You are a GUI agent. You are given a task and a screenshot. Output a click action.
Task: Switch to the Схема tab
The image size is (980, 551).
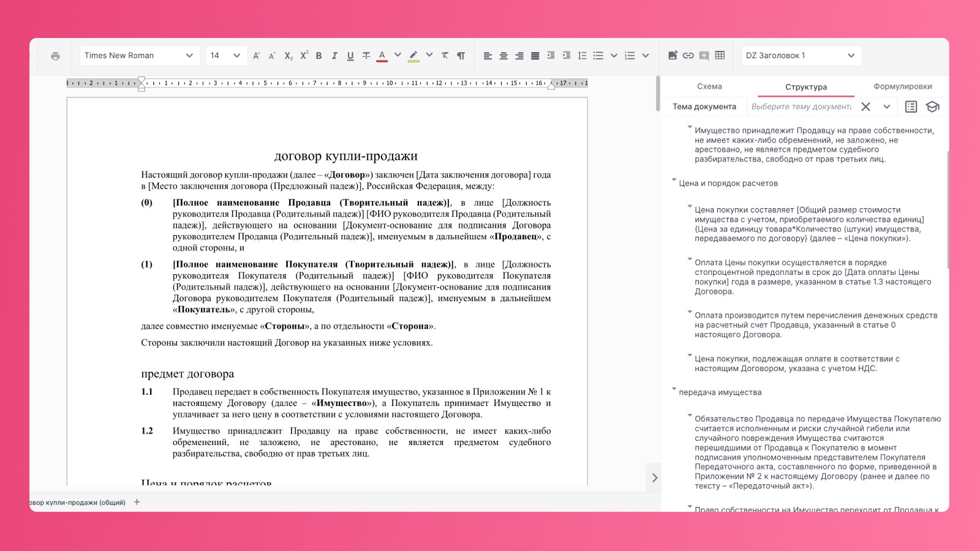pos(709,86)
